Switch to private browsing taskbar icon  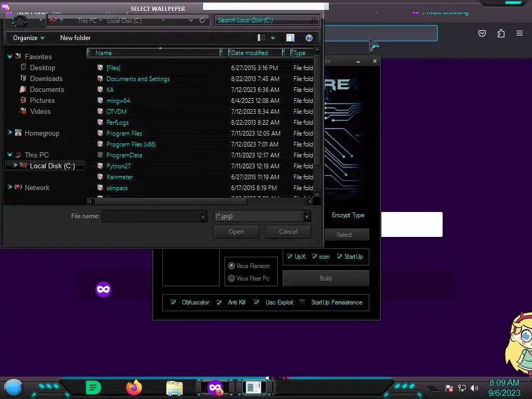(216, 388)
